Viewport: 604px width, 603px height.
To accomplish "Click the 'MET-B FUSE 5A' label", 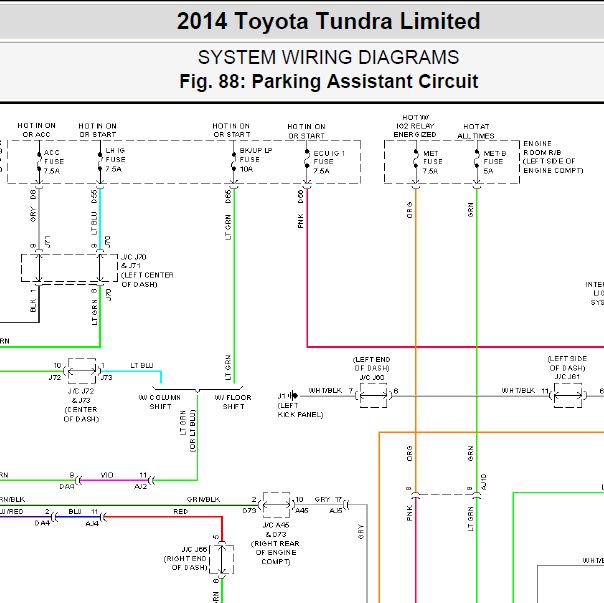I will pos(495,162).
